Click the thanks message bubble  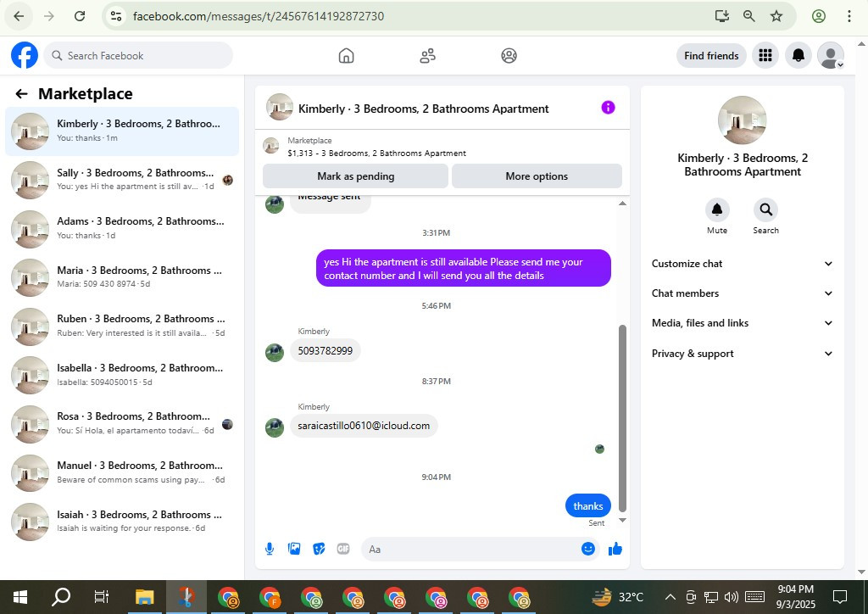coord(588,506)
